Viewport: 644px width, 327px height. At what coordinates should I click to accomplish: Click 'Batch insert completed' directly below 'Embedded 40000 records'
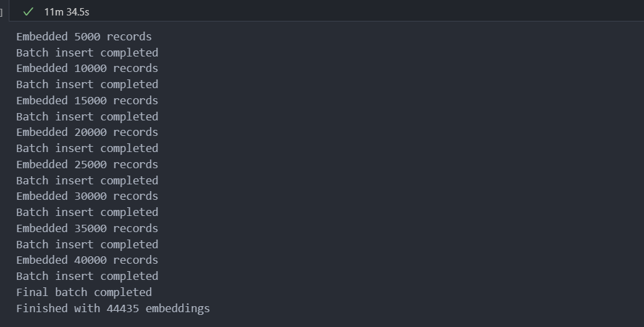point(87,276)
